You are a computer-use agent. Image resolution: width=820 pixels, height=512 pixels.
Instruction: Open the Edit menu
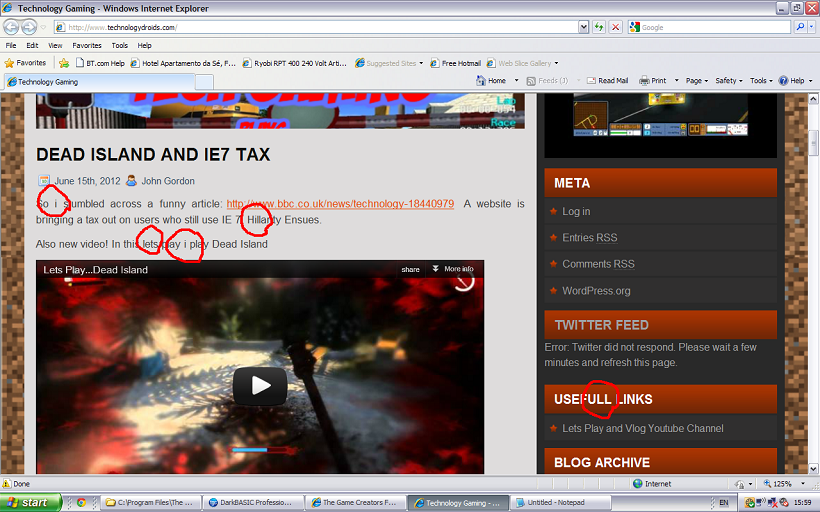[x=32, y=45]
